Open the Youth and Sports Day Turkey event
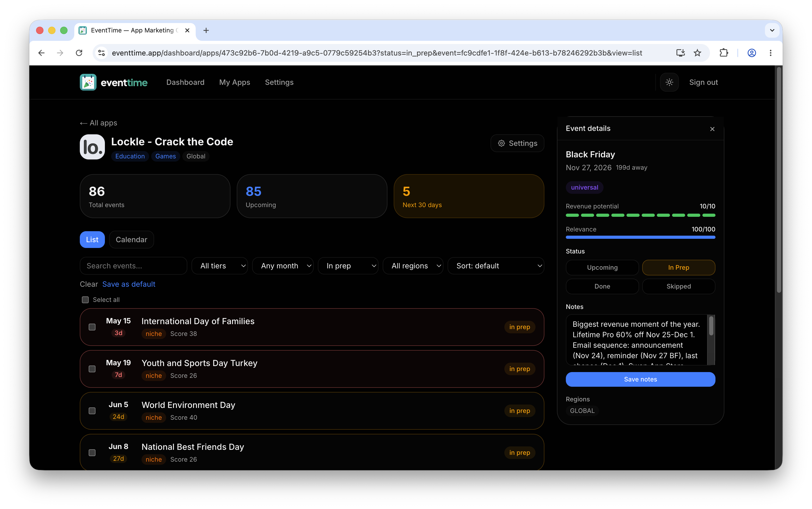The height and width of the screenshot is (509, 812). [x=312, y=369]
